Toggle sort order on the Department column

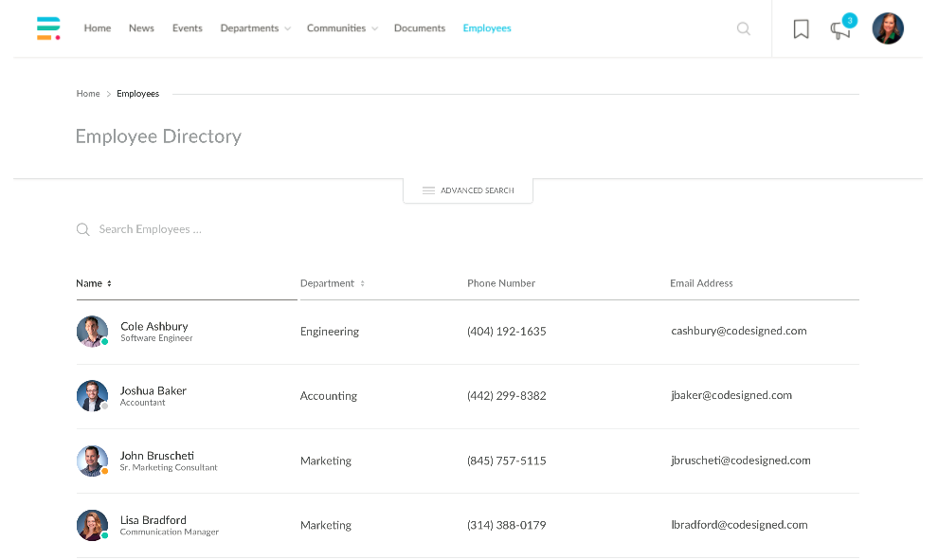click(363, 282)
